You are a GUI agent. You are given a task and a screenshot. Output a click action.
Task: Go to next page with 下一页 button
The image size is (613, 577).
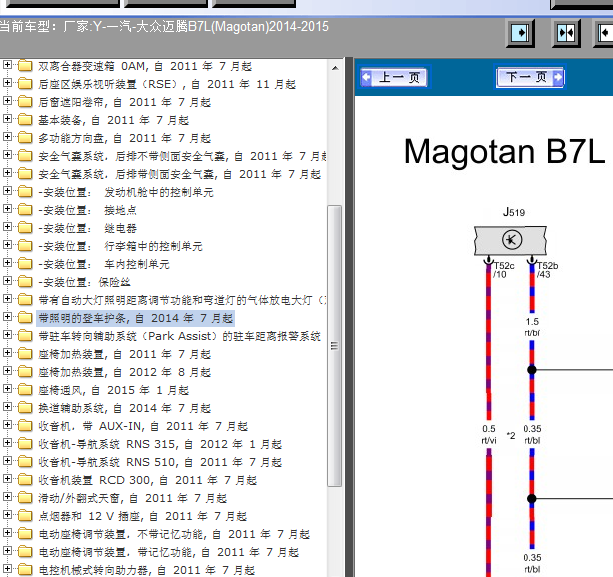point(530,77)
